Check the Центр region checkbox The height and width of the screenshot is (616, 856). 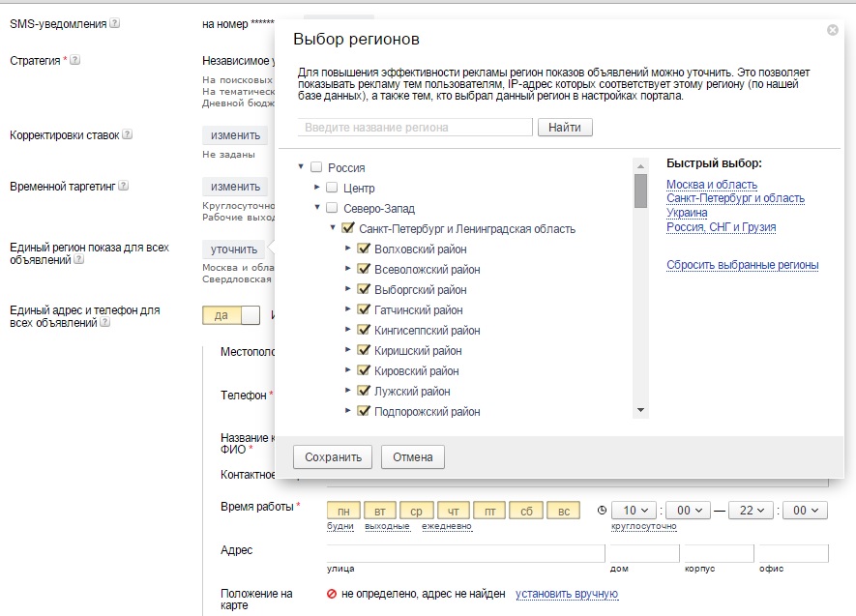pyautogui.click(x=332, y=188)
